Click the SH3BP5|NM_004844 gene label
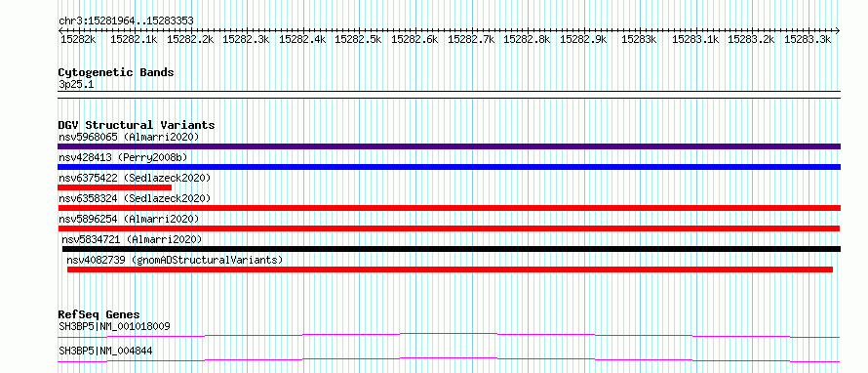Image resolution: width=868 pixels, height=373 pixels. 105,351
